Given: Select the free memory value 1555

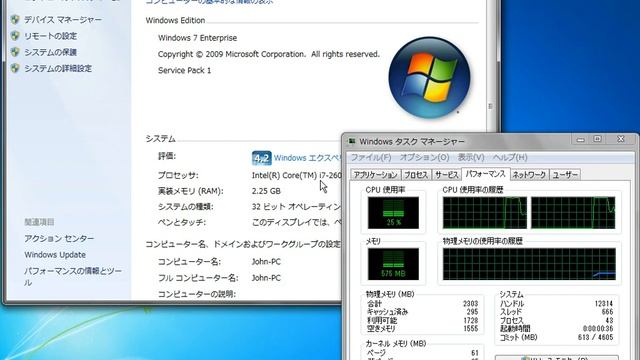Looking at the screenshot, I should coord(470,329).
